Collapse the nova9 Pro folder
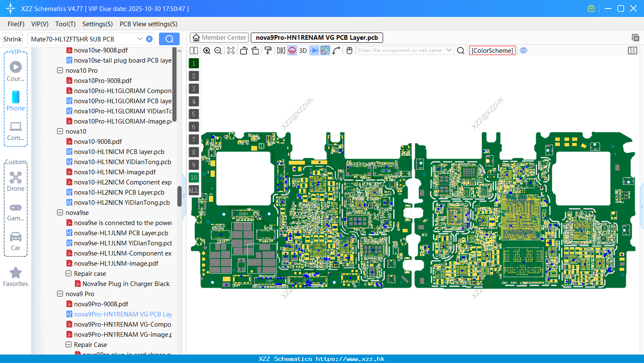 click(x=60, y=294)
